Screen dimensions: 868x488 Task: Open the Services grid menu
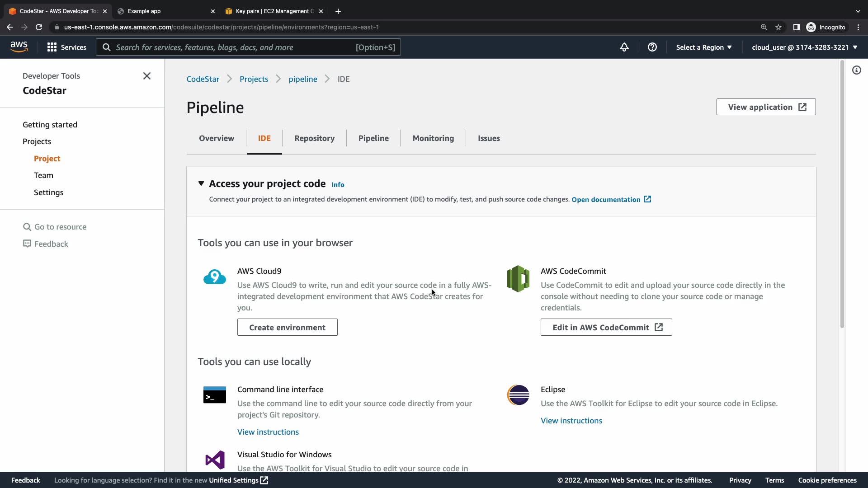pos(66,47)
